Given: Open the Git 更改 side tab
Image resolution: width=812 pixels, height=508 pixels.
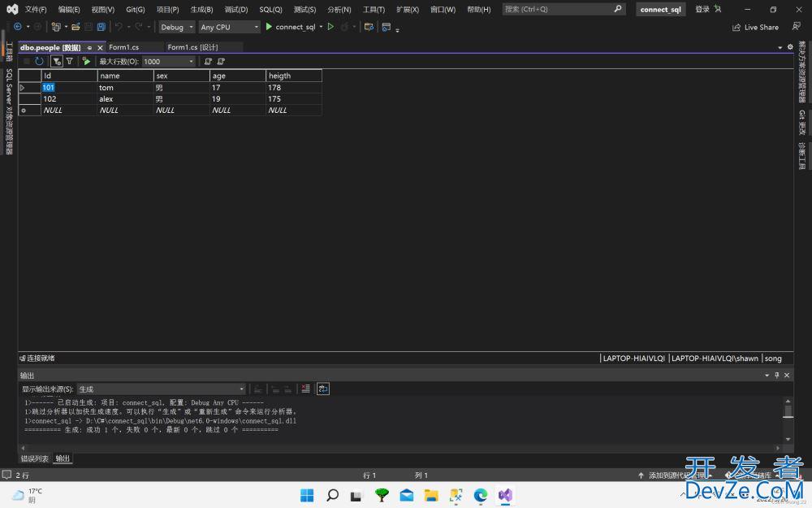Looking at the screenshot, I should (x=801, y=123).
